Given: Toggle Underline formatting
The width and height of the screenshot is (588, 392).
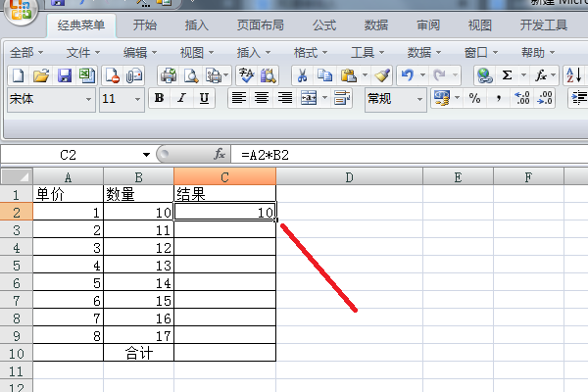Looking at the screenshot, I should point(204,98).
